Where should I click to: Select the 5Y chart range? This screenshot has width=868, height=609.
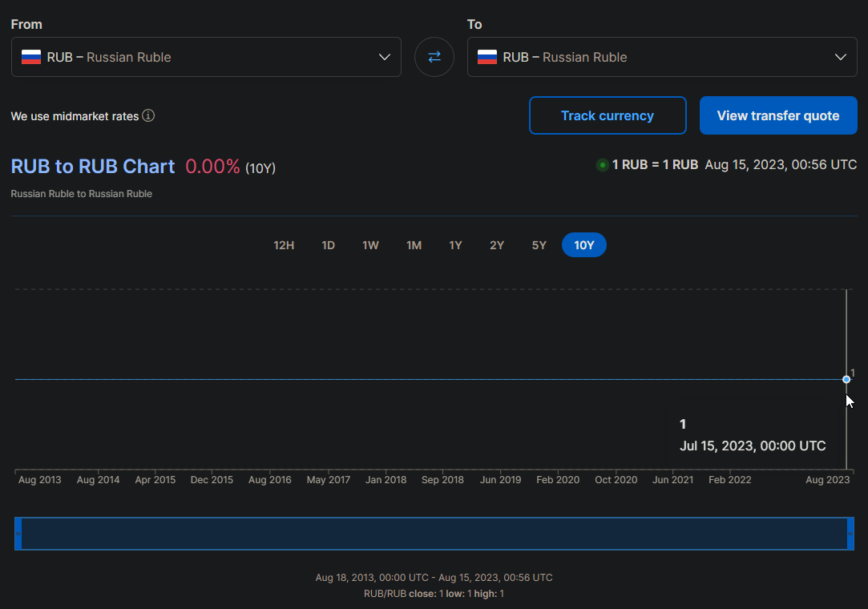coord(539,245)
